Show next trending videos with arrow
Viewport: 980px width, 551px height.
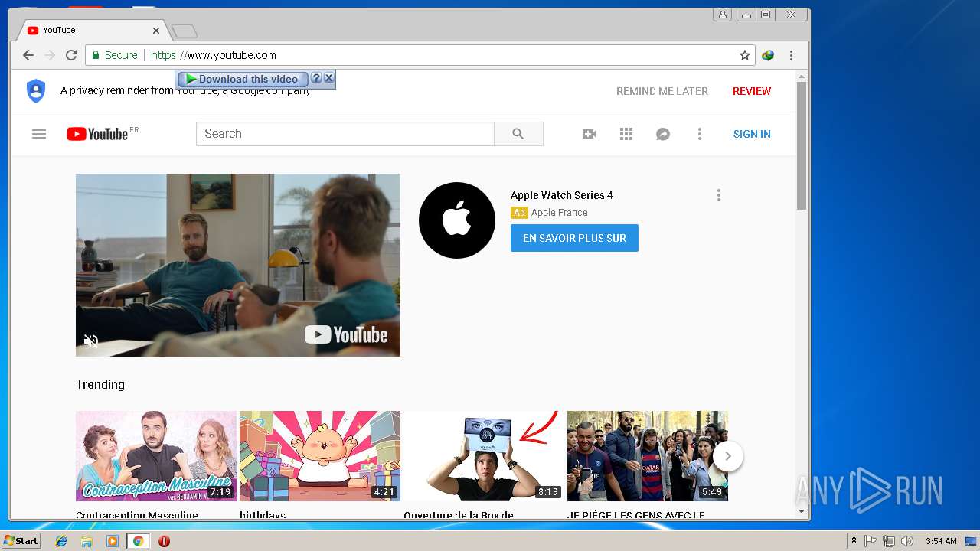click(x=728, y=456)
